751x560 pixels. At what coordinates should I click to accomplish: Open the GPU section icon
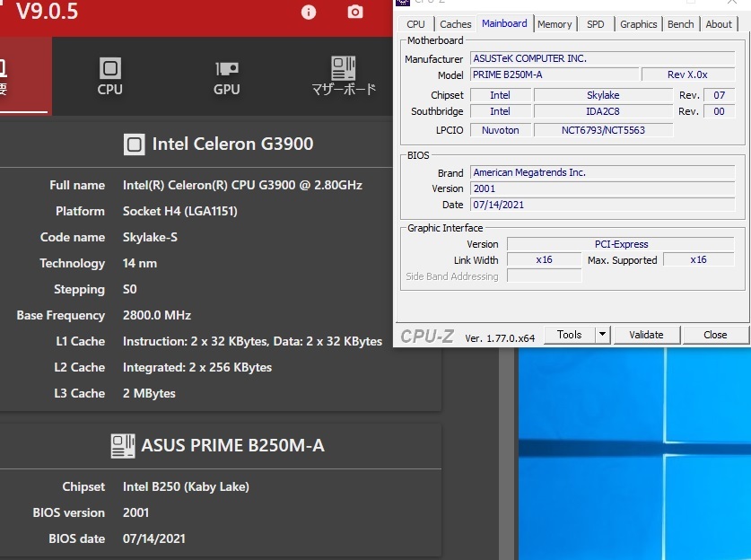pyautogui.click(x=227, y=68)
